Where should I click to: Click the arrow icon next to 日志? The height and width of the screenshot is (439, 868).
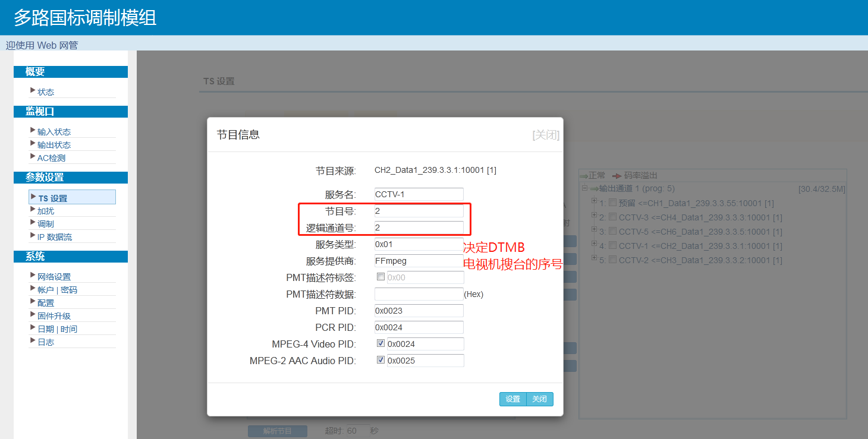33,341
